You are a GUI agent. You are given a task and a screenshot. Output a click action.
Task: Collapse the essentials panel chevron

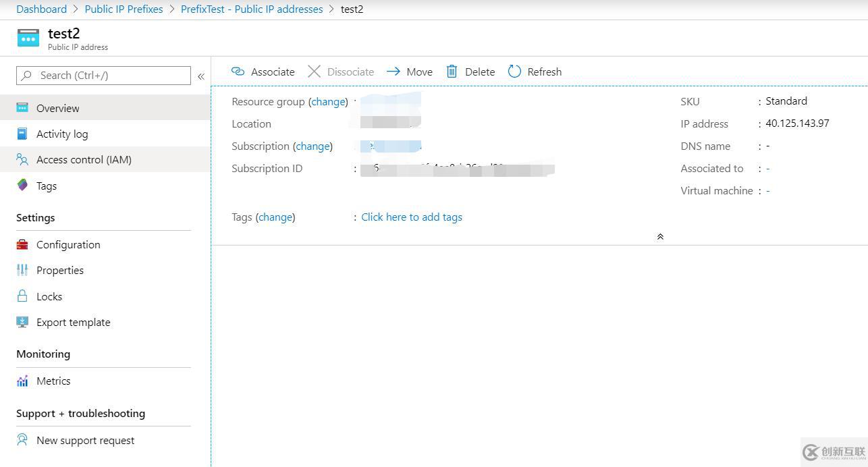(x=660, y=237)
